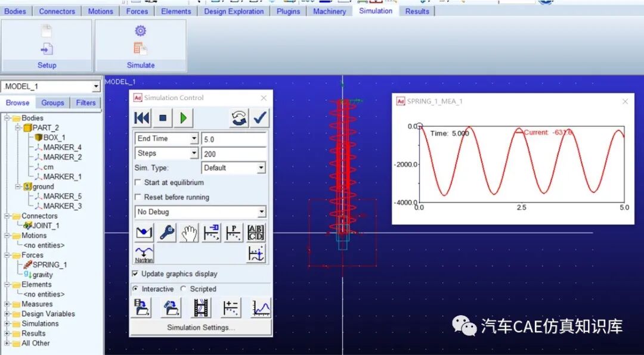Close the Simulation Control dialog
The image size is (644, 355).
point(264,98)
